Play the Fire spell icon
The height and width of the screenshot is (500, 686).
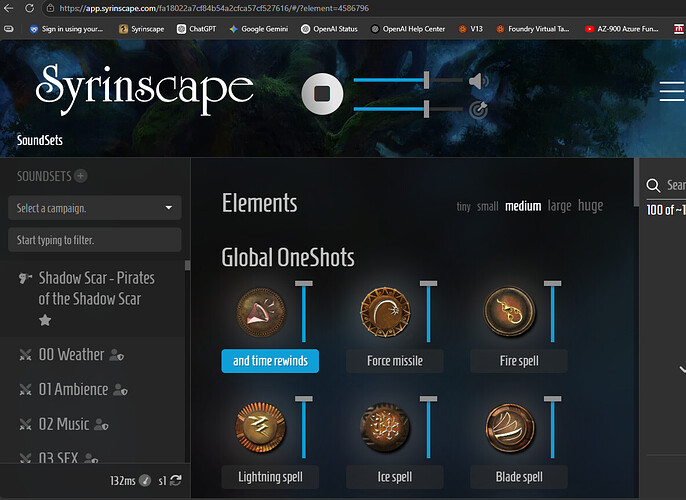coord(510,312)
